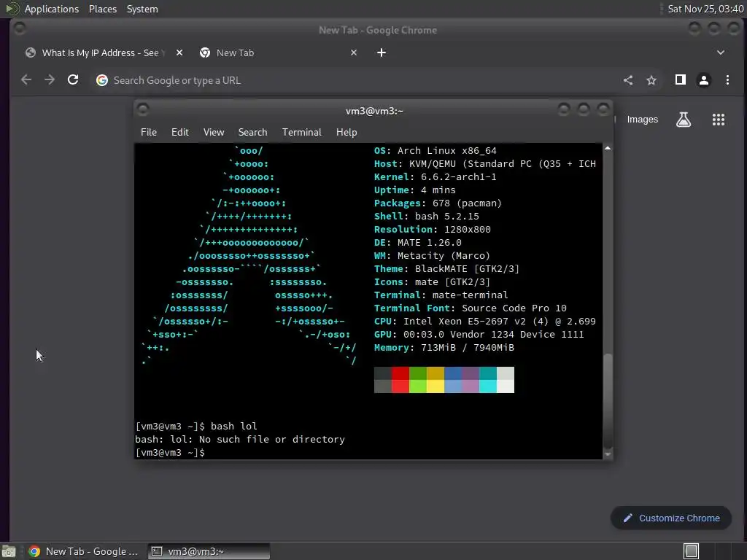The width and height of the screenshot is (747, 560).
Task: Click terminal scrollbar up arrow
Action: click(608, 148)
